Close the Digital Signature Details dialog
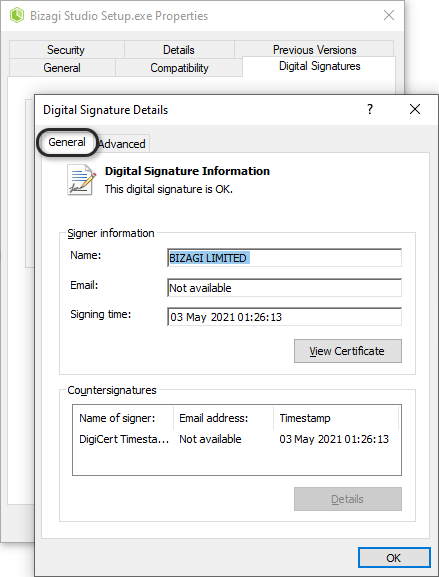Viewport: 439px width, 577px height. coord(415,109)
